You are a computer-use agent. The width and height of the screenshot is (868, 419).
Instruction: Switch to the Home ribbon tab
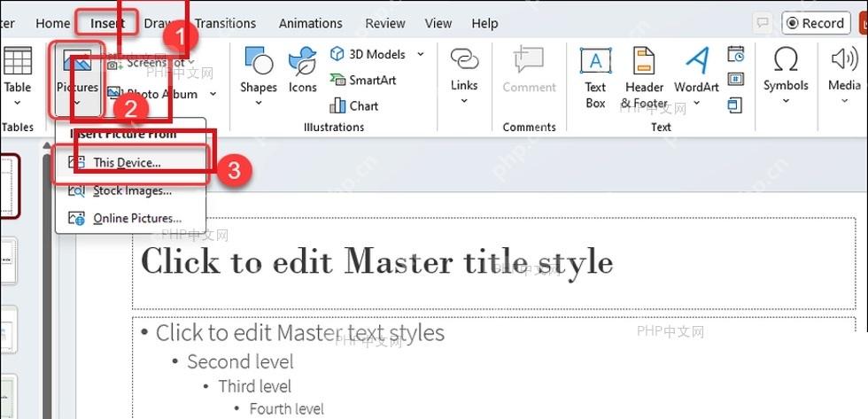click(52, 23)
